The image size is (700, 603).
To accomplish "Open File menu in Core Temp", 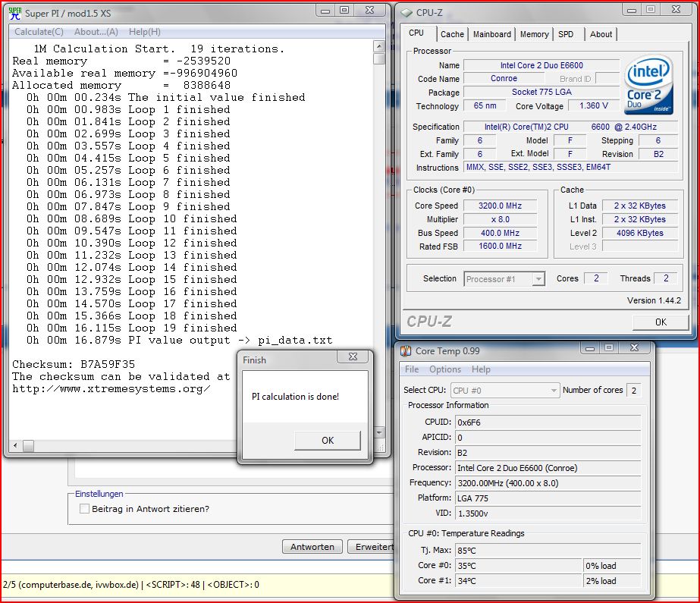I will coord(412,369).
